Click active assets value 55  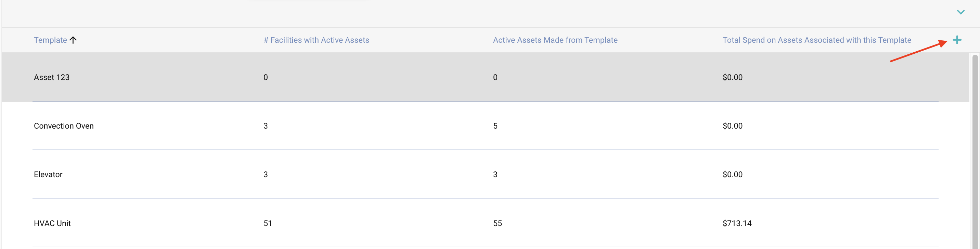497,223
